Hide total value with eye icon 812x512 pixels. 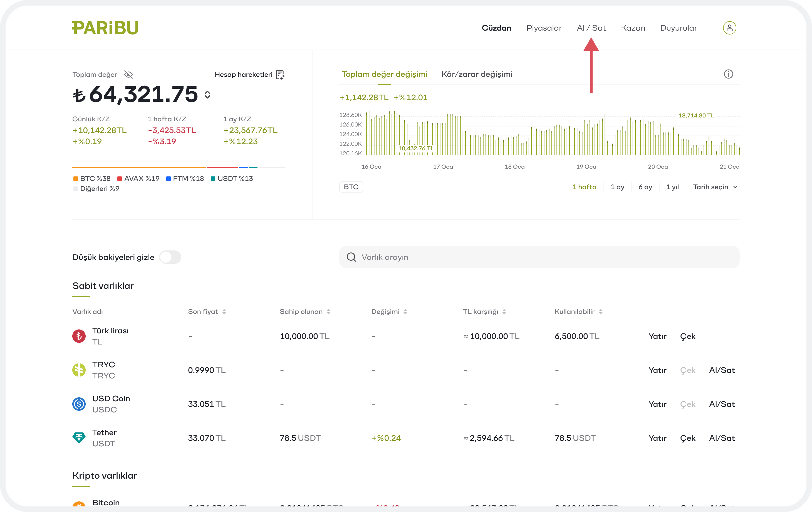[x=128, y=75]
